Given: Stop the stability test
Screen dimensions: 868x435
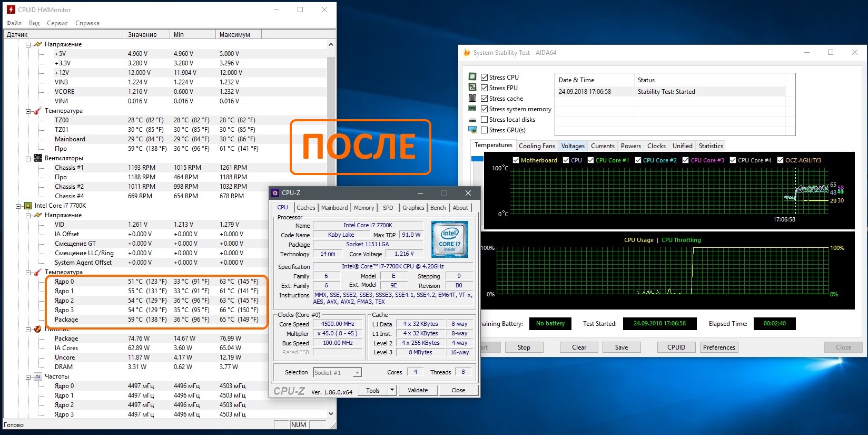Looking at the screenshot, I should pos(524,347).
